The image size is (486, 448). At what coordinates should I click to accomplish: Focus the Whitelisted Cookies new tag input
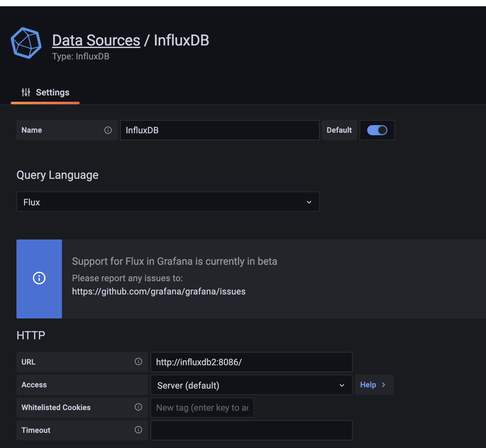tap(202, 408)
